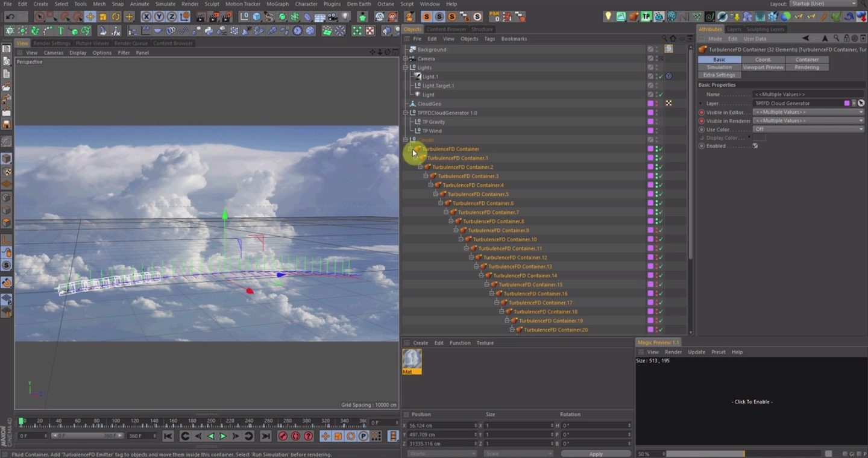
Task: Click the Extra Settings attribute button
Action: click(719, 75)
